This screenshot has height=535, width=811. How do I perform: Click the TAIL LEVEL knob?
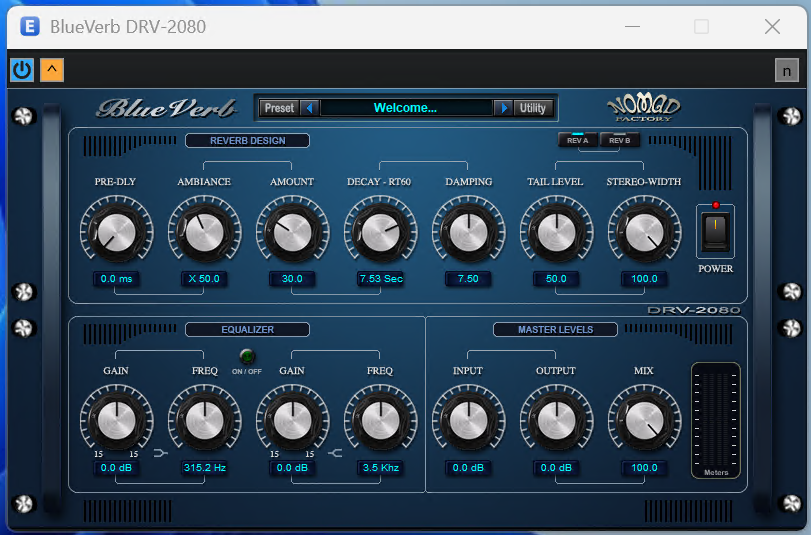[557, 232]
